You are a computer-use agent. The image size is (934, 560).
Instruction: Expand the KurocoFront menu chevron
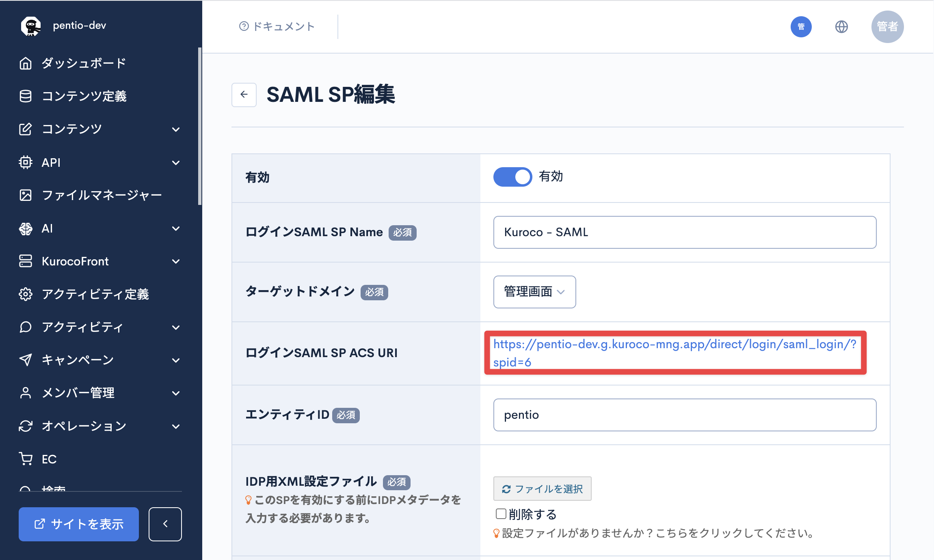coord(176,261)
